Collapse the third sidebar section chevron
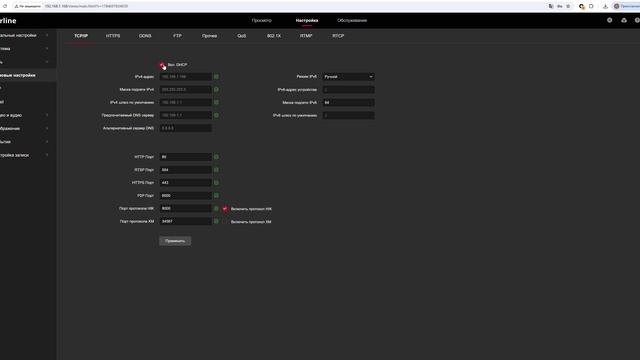Screen dimensions: 640x360 47,62
